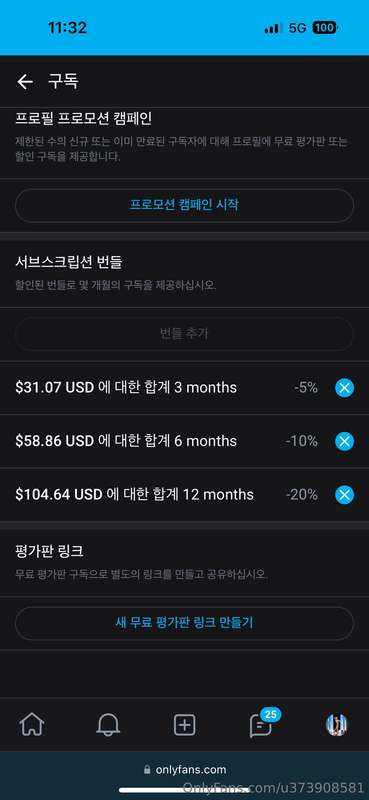This screenshot has width=369, height=800.
Task: Tap the battery 100 indicator
Action: tap(325, 28)
